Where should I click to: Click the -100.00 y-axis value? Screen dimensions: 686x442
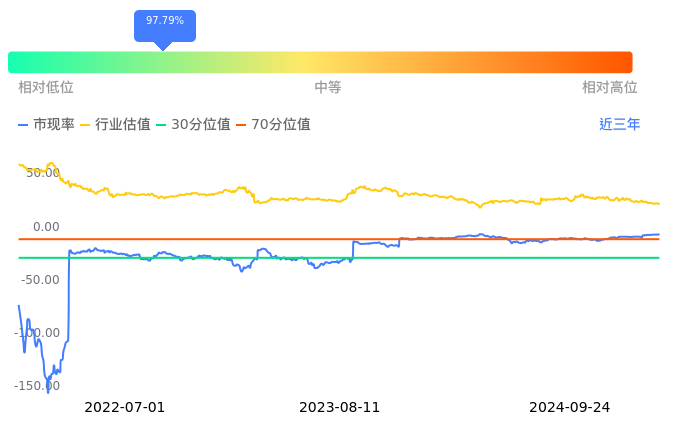click(x=38, y=333)
